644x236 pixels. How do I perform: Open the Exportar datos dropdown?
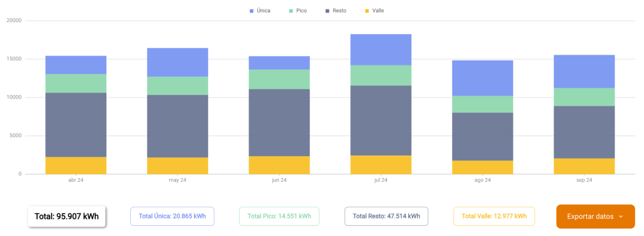click(596, 216)
